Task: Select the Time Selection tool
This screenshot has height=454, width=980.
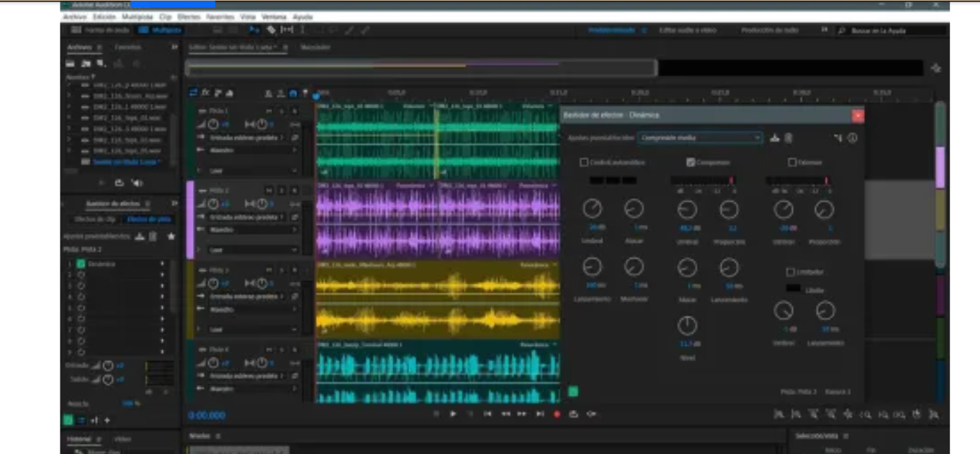Action: tap(302, 30)
